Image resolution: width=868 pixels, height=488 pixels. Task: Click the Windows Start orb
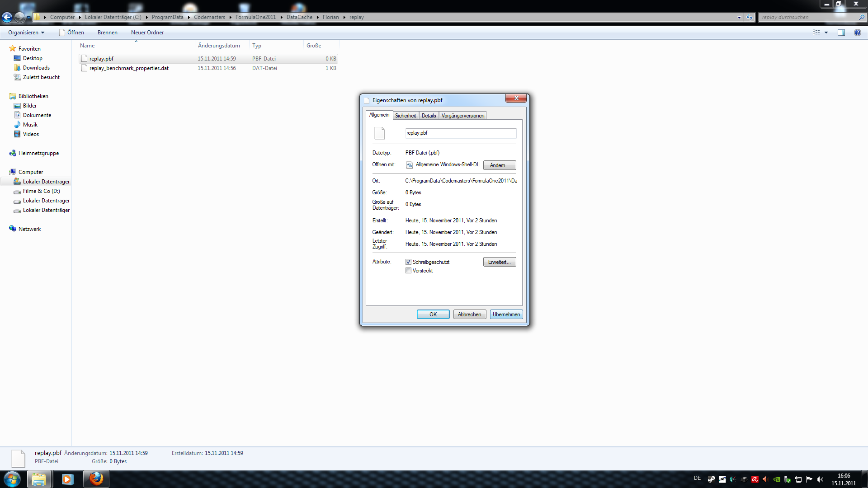coord(12,479)
